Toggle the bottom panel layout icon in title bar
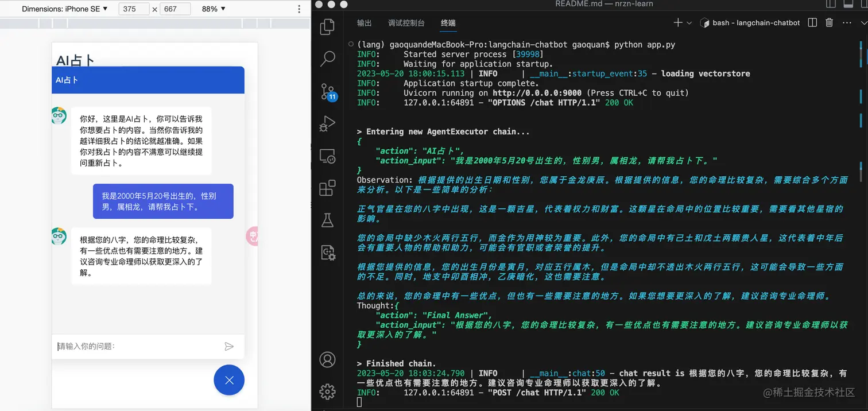This screenshot has height=411, width=868. (x=848, y=5)
